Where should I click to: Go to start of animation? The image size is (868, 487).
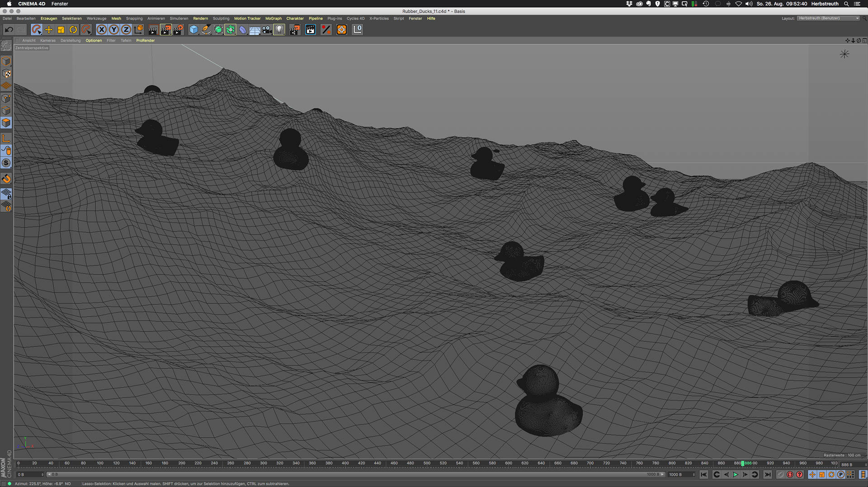point(704,474)
